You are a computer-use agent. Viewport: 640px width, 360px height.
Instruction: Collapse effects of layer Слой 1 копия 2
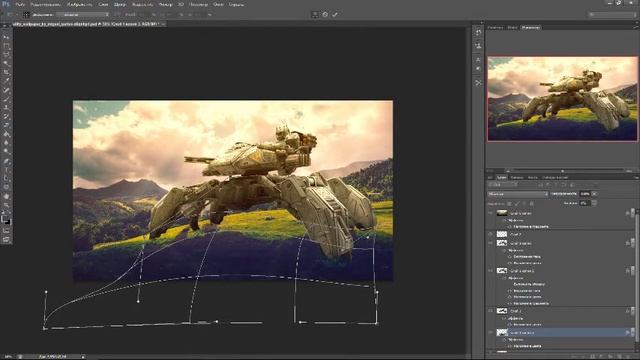[x=632, y=271]
